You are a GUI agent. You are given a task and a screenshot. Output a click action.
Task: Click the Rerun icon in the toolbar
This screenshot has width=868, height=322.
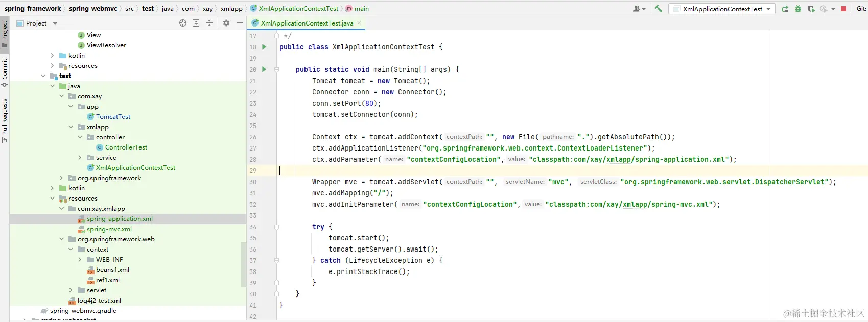click(785, 9)
